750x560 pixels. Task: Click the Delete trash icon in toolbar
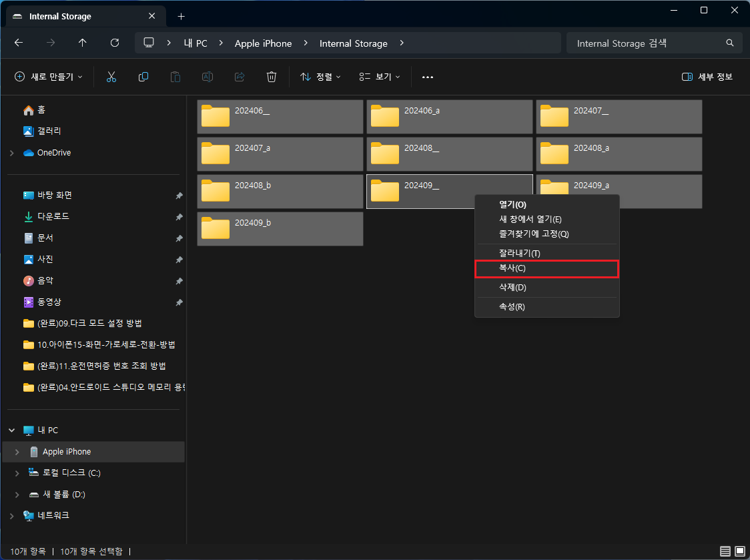tap(271, 77)
